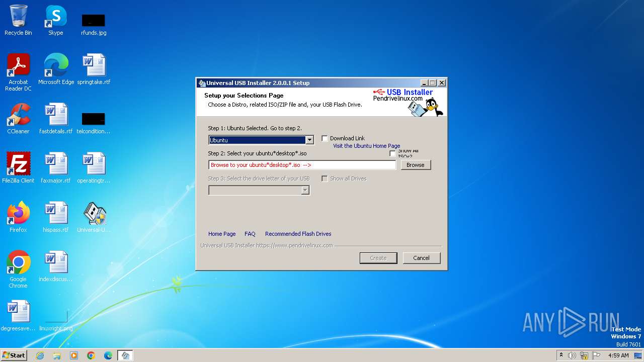Switch to Universal USB Installer taskbar button
The image size is (644, 362).
(x=125, y=355)
